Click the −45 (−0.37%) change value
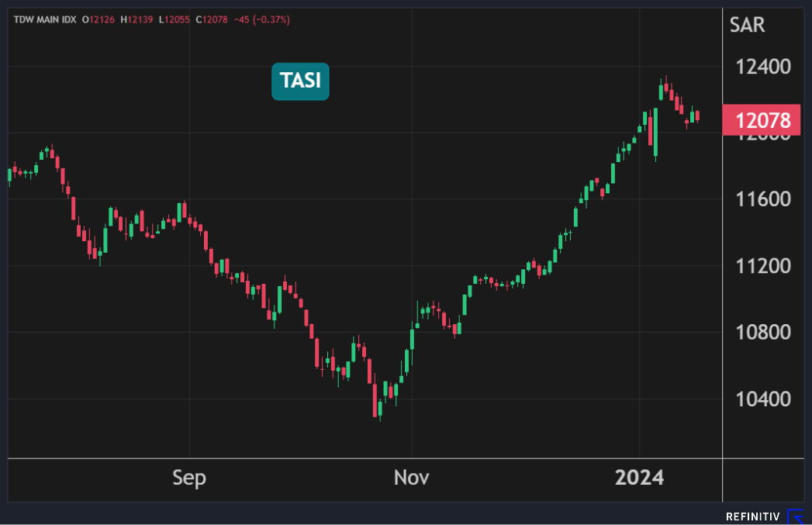The image size is (812, 525). (261, 19)
